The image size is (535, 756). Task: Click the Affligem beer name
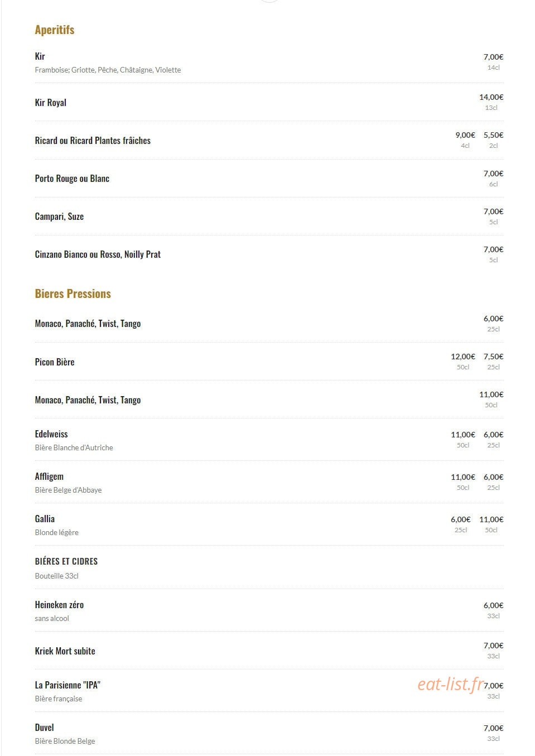tap(49, 476)
